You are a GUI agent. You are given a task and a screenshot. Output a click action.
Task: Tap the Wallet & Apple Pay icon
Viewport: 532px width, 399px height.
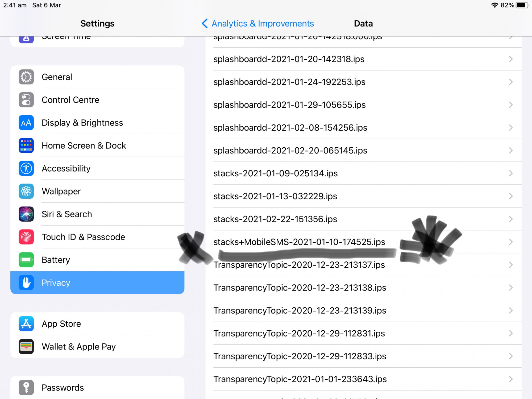click(x=26, y=347)
